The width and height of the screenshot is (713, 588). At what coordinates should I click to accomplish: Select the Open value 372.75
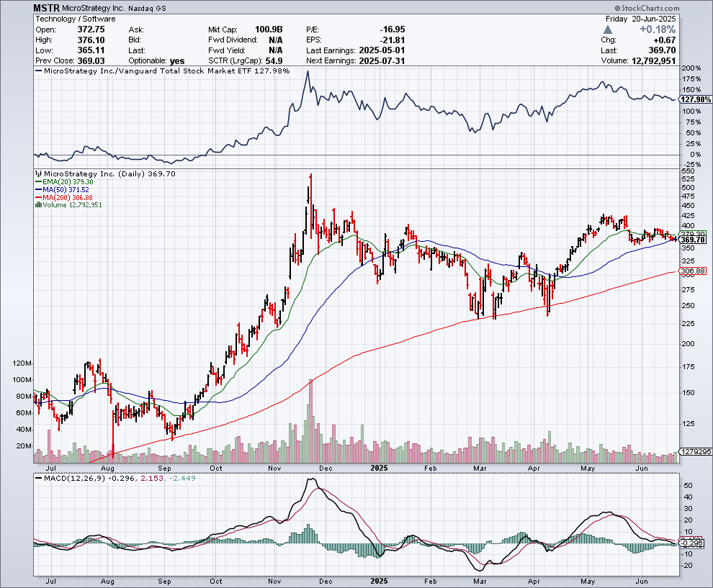pos(91,30)
